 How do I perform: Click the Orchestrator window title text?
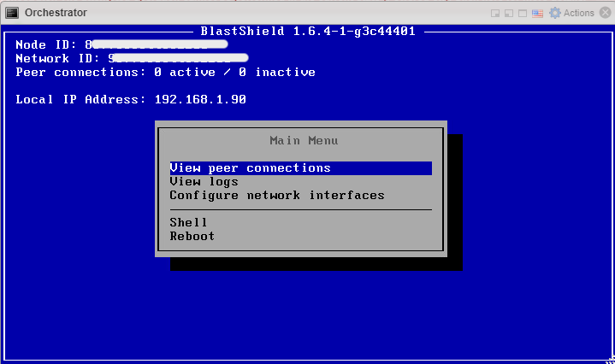56,13
